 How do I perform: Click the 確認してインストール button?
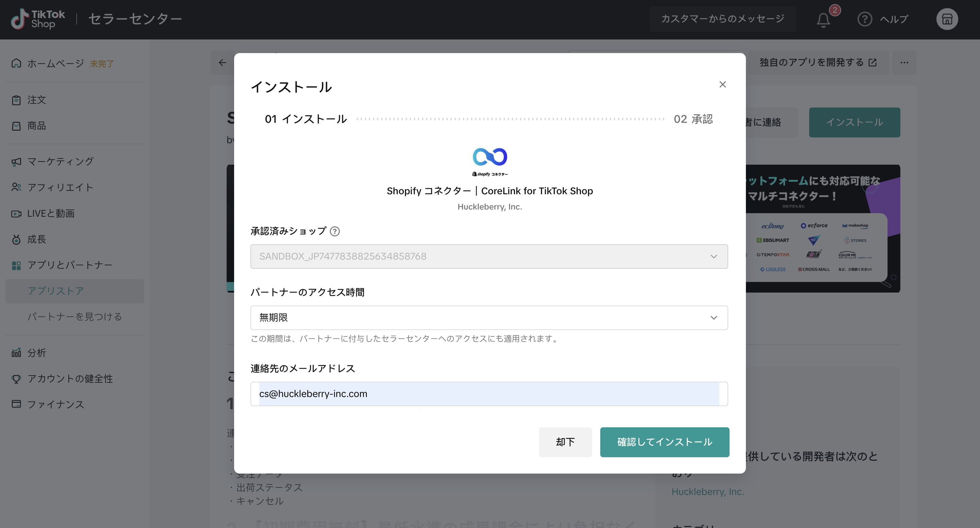[664, 442]
